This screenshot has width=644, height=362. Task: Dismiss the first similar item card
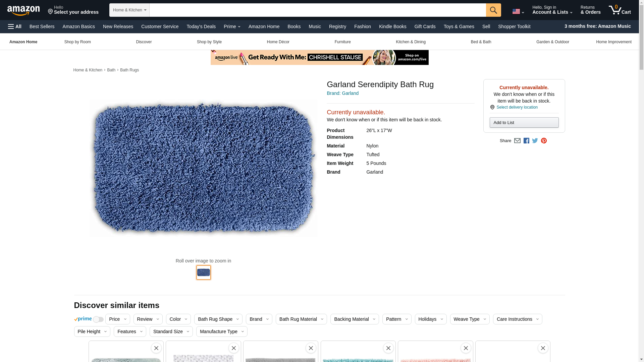click(156, 348)
